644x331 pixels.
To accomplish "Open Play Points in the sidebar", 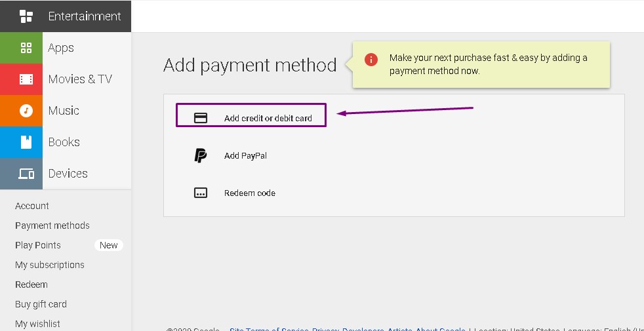I will [x=38, y=245].
